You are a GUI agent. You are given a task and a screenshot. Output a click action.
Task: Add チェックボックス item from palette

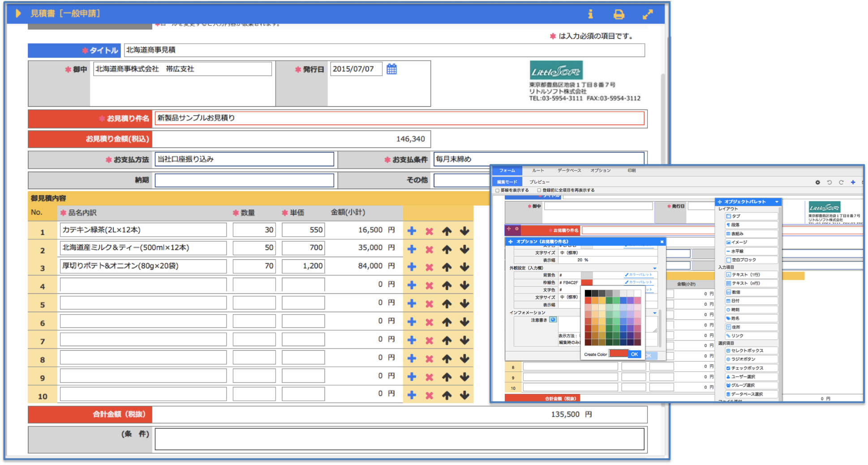pyautogui.click(x=751, y=368)
